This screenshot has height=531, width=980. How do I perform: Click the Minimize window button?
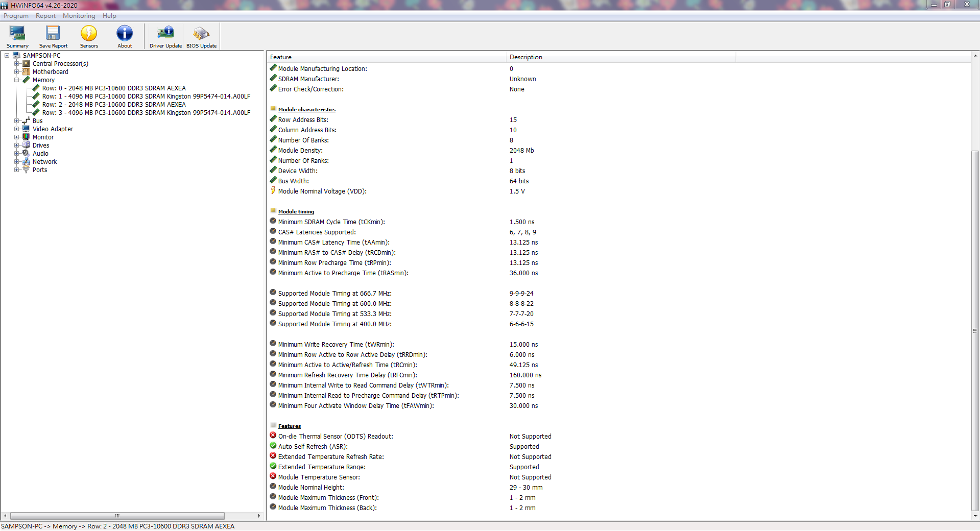pyautogui.click(x=934, y=5)
